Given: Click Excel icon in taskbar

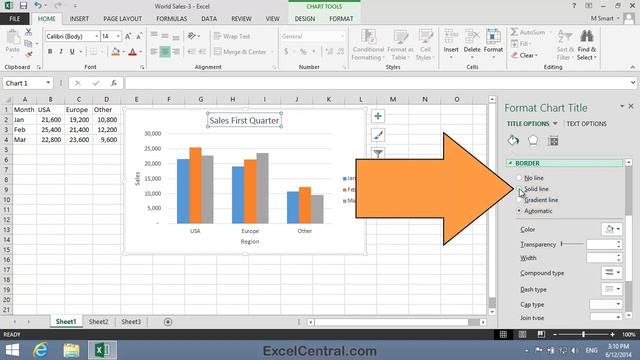Looking at the screenshot, I should [x=102, y=350].
